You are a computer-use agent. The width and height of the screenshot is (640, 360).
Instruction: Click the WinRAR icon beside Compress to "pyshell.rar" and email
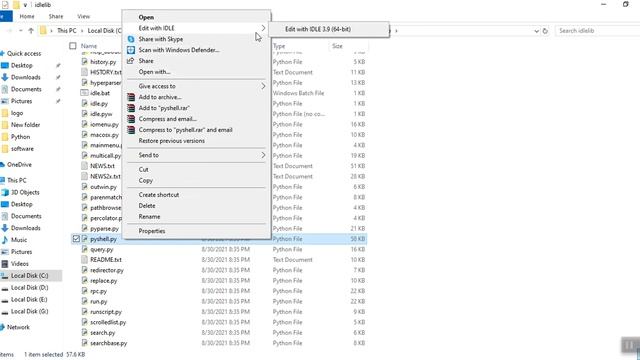coord(131,130)
